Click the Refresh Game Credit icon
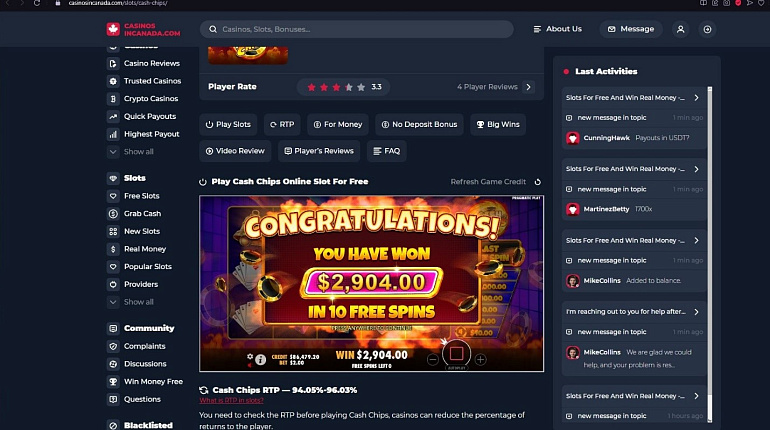Screen dimensions: 770x430 pos(538,182)
